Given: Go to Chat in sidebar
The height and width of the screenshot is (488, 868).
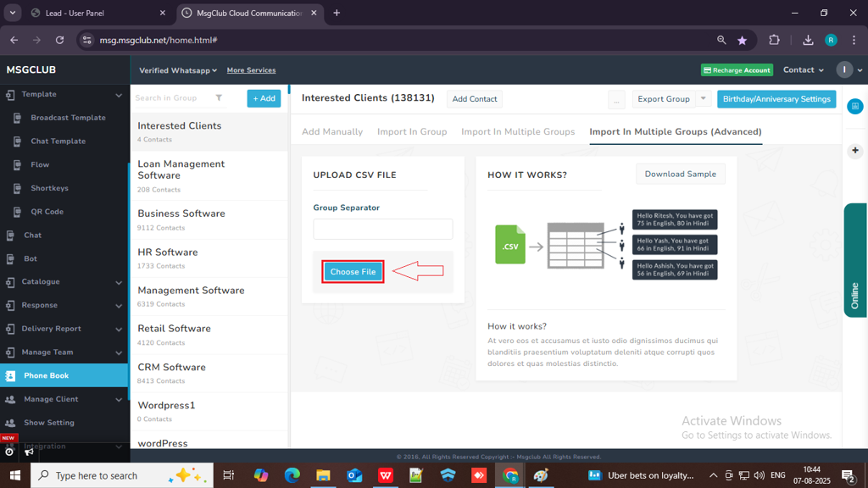Looking at the screenshot, I should coord(33,236).
